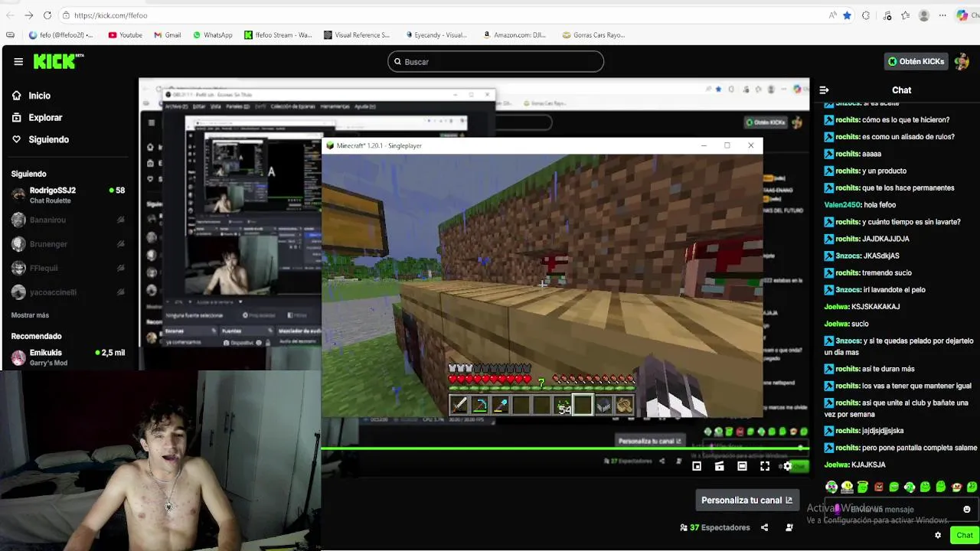Screen dimensions: 980x551
Task: Open Visual Reference bookmark
Action: tap(357, 35)
